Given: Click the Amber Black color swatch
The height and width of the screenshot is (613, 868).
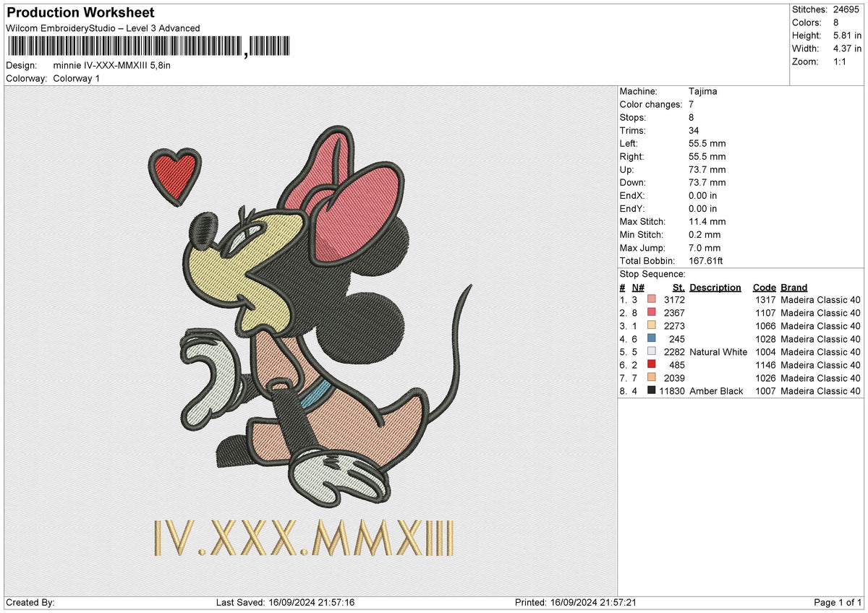Looking at the screenshot, I should (x=652, y=391).
